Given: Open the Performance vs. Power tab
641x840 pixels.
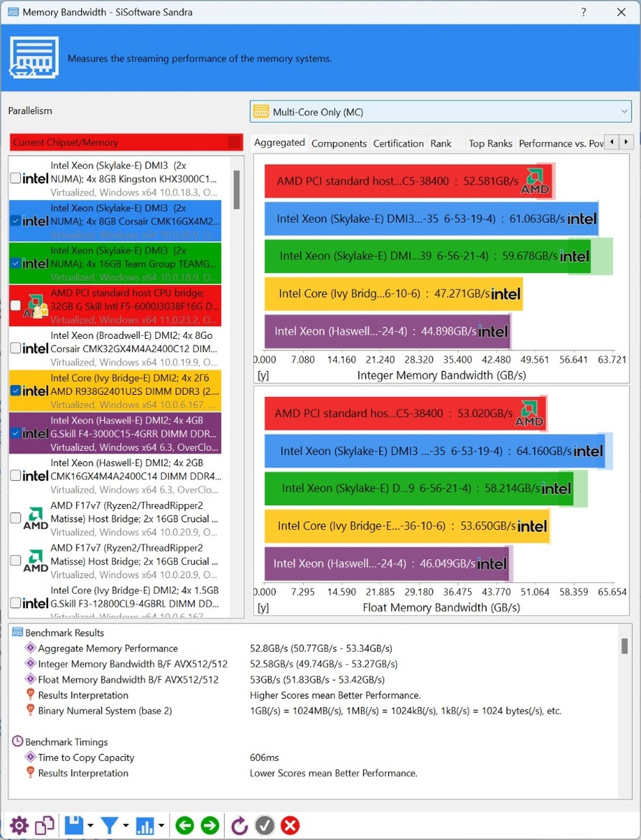Looking at the screenshot, I should click(560, 143).
